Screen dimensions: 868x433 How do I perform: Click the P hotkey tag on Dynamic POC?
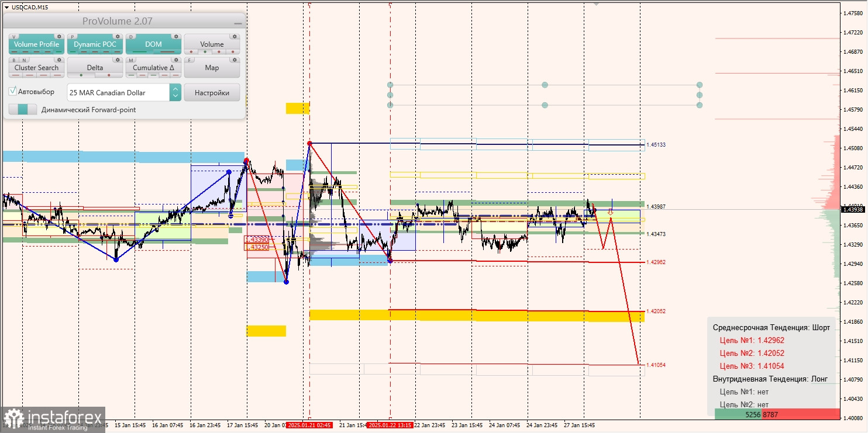pos(73,37)
